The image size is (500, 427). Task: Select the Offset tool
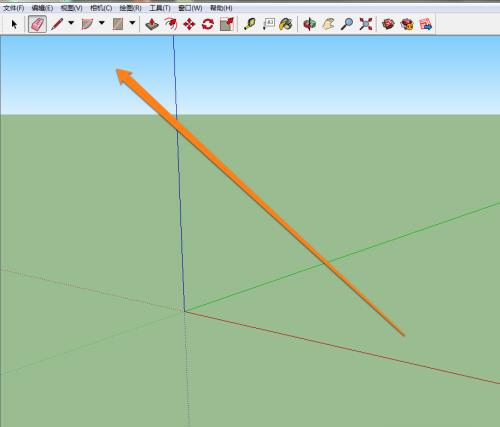(171, 24)
